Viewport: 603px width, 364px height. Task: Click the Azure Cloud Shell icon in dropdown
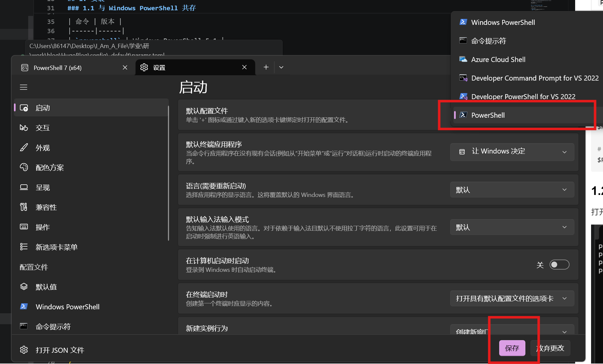pos(463,59)
